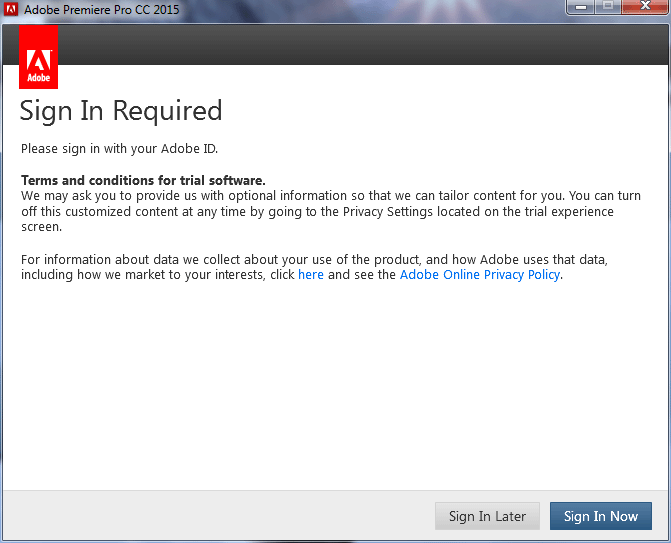Click the red Adobe logo

(x=39, y=57)
